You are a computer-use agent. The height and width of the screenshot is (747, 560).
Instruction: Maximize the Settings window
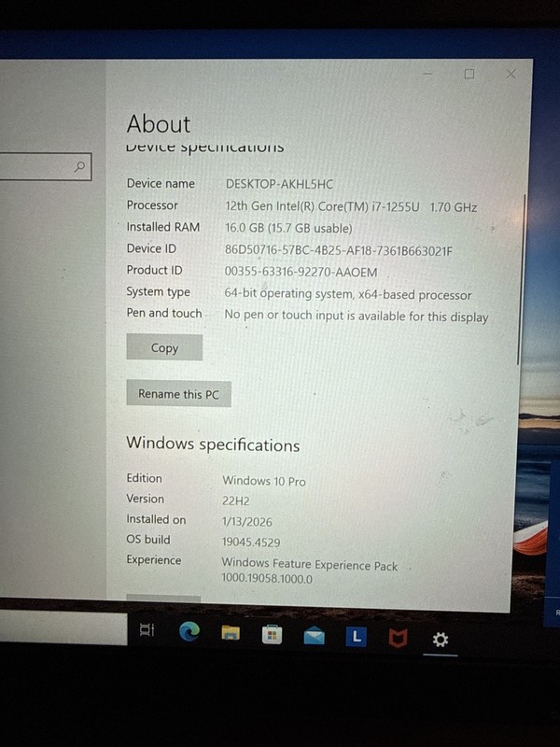click(469, 74)
